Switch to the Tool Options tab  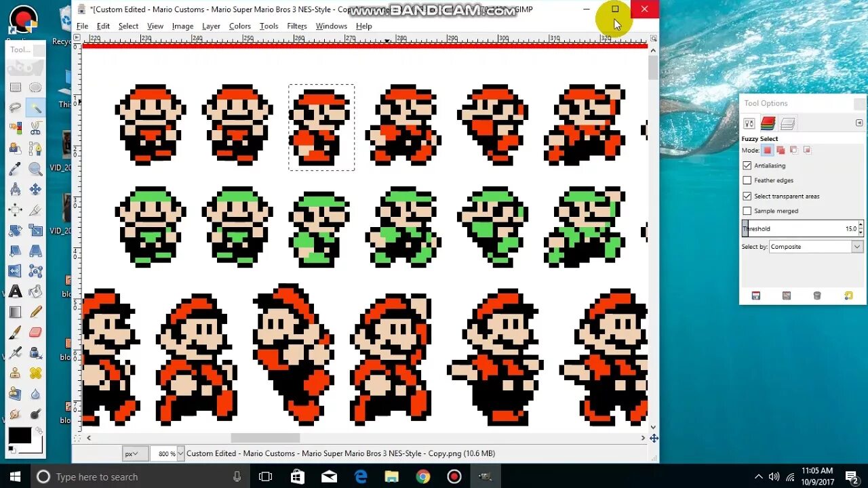coord(749,123)
